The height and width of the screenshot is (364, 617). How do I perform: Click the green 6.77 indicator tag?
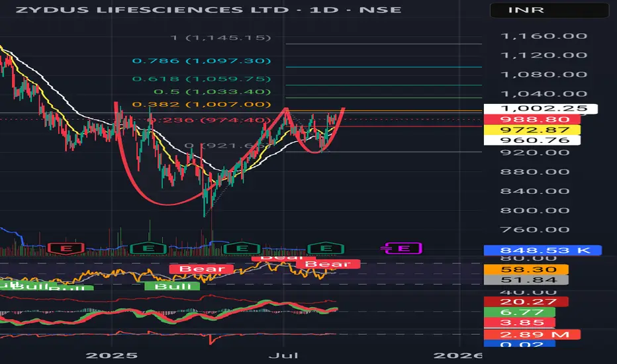click(520, 312)
